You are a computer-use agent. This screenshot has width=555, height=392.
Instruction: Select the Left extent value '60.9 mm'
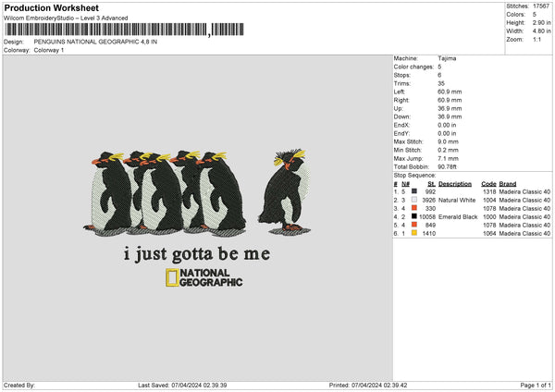click(450, 92)
